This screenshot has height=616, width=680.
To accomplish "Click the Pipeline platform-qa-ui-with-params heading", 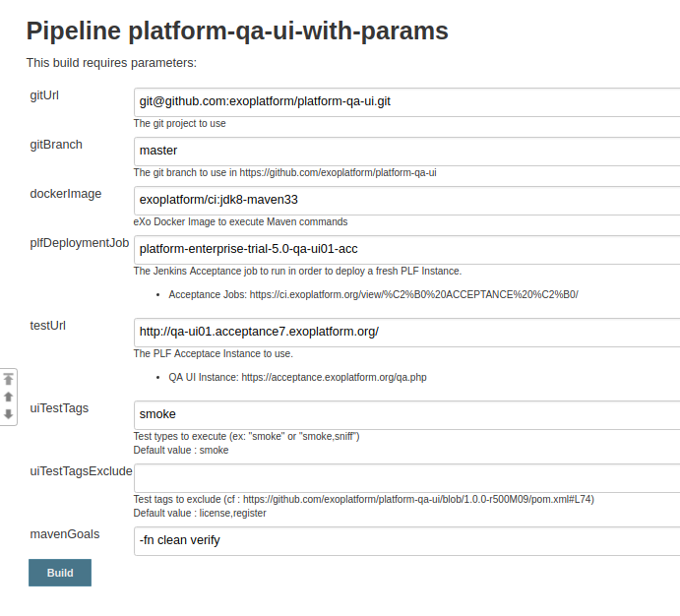I will (x=237, y=31).
